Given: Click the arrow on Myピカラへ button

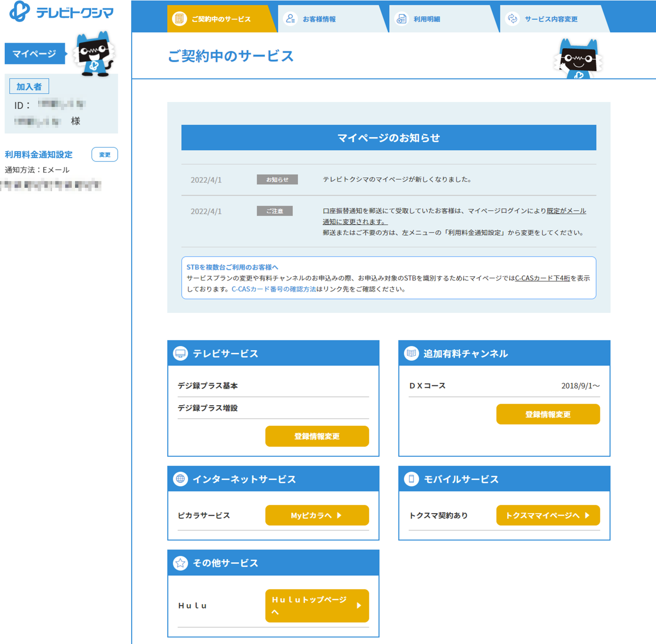Looking at the screenshot, I should tap(339, 515).
